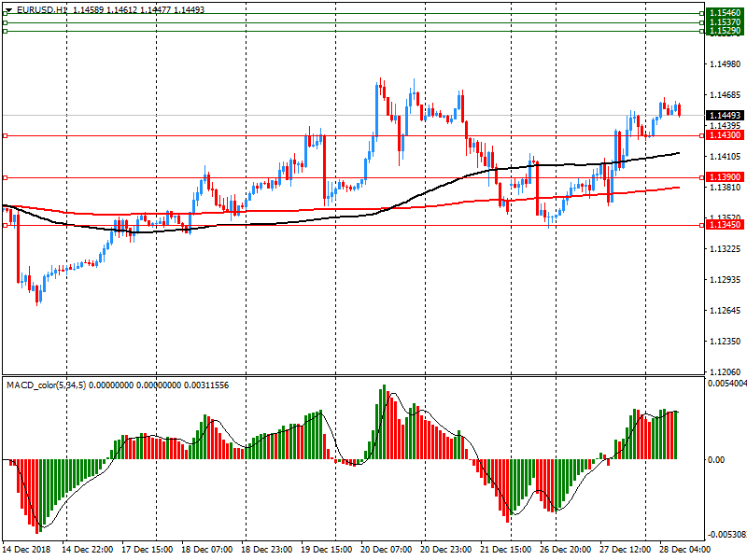747x560 pixels.
Task: Click the 1.12060 price scale label
Action: 725,371
